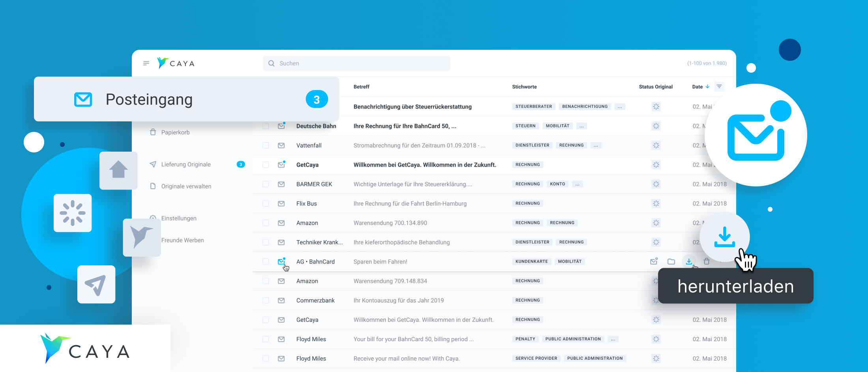
Task: Open mail 'Ihr Kontoauszug für das Jahr 2019'
Action: coord(398,300)
